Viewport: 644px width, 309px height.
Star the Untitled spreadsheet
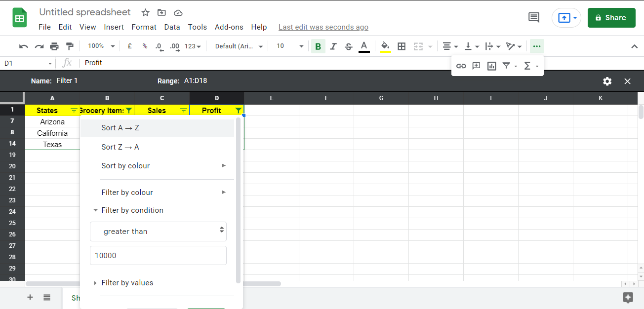[x=145, y=12]
